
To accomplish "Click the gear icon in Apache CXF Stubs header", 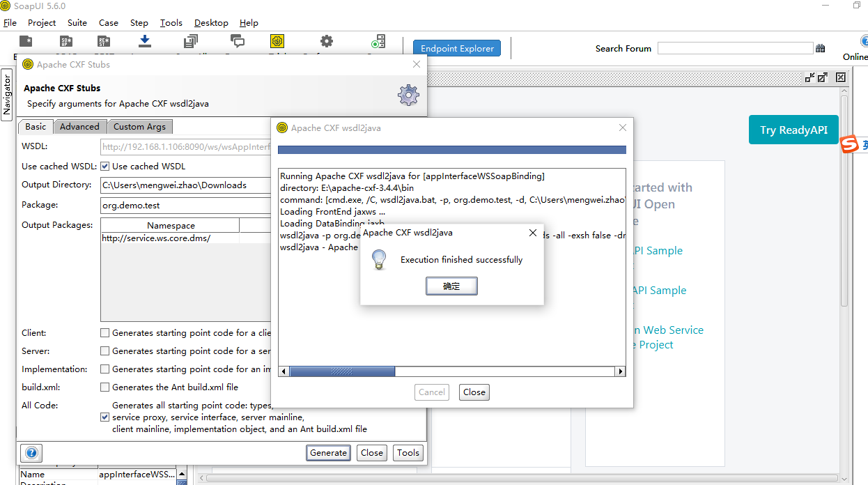I will (x=408, y=95).
